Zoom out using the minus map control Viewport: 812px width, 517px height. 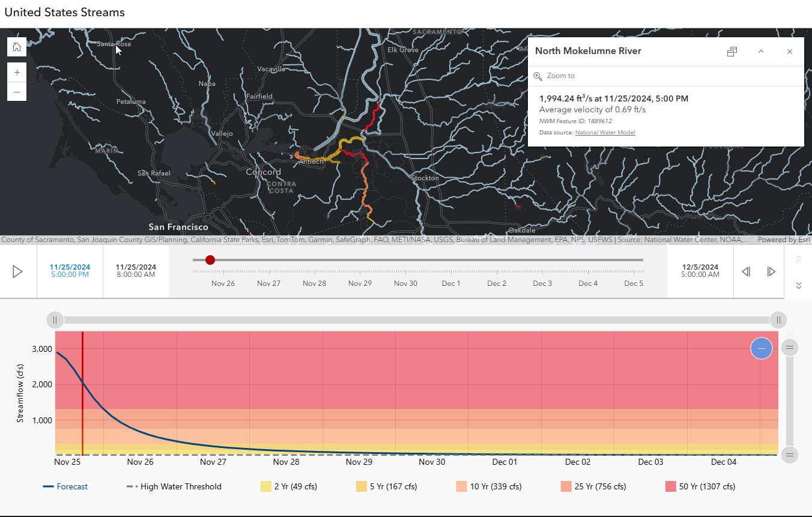tap(16, 91)
